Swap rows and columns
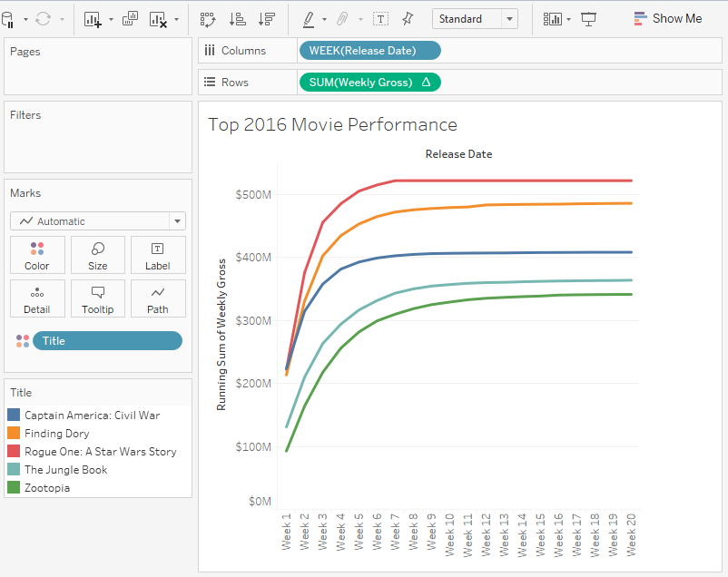728x577 pixels. coord(208,19)
